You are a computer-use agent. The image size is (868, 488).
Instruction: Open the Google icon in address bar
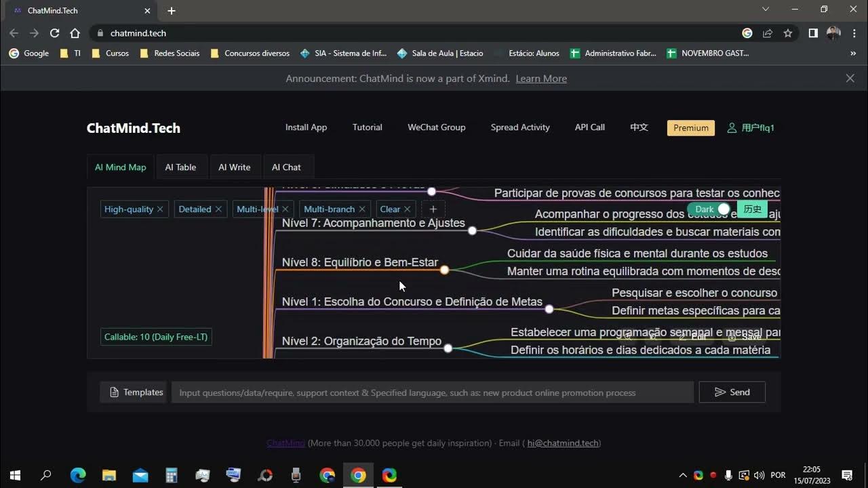[747, 33]
